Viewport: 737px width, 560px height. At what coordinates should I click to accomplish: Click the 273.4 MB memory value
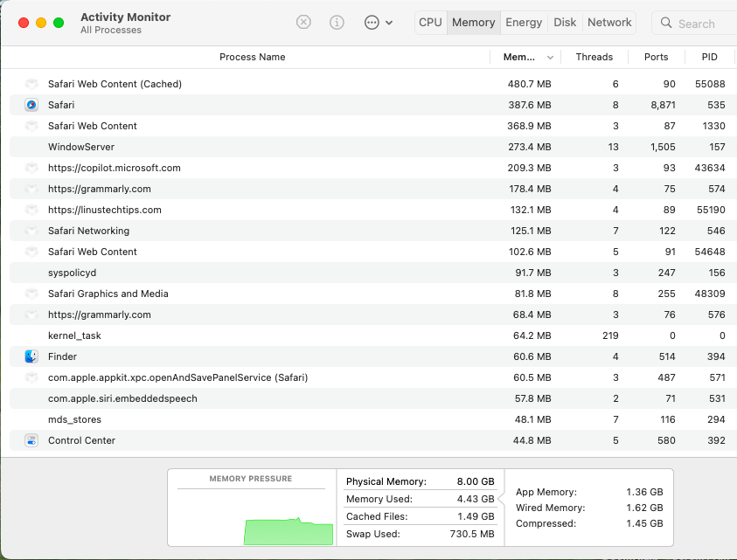pyautogui.click(x=530, y=147)
